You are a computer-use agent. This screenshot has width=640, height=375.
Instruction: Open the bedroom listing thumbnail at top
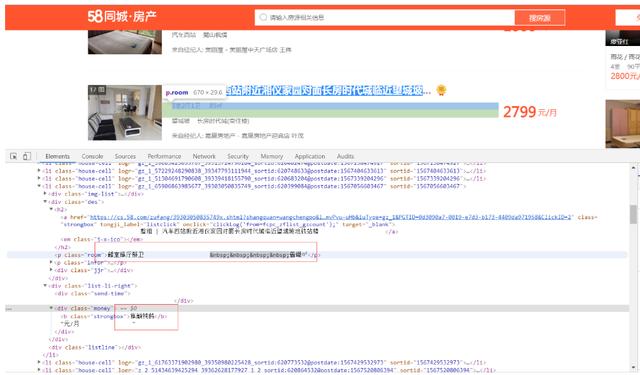click(125, 42)
